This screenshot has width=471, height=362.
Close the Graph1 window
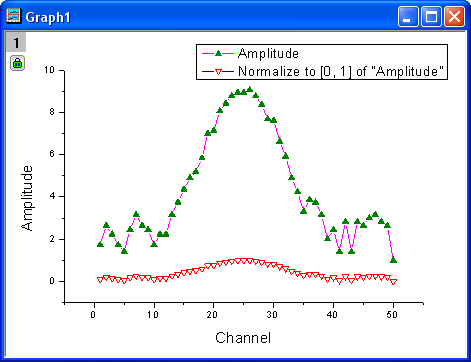(x=454, y=17)
